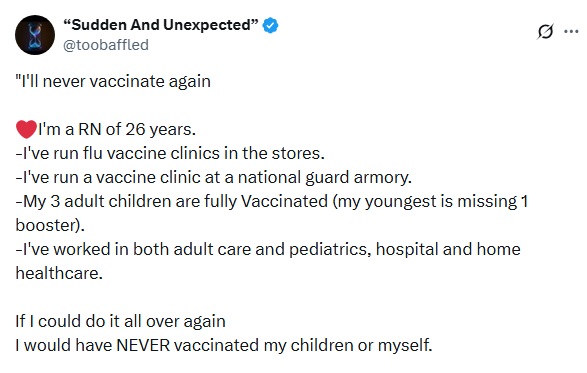This screenshot has width=587, height=373.
Task: Click the "I'm a RN of 26 years" text
Action: coord(117,130)
